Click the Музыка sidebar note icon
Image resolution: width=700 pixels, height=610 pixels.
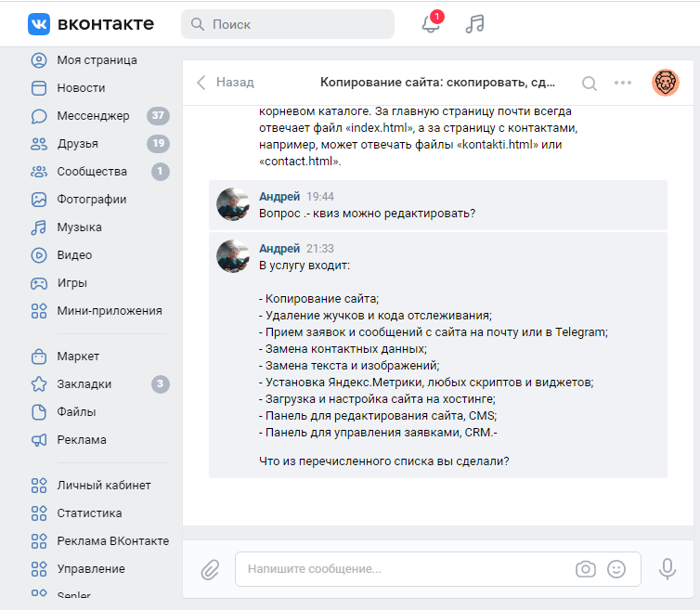39,227
